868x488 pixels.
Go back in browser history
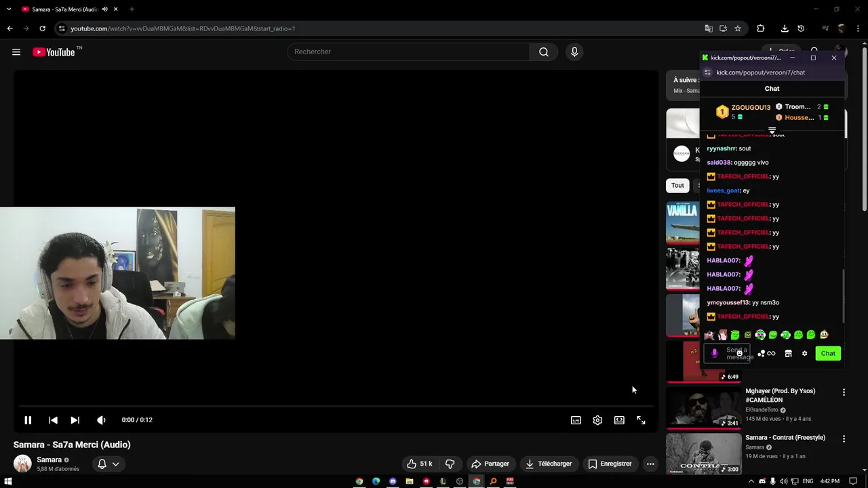(9, 28)
